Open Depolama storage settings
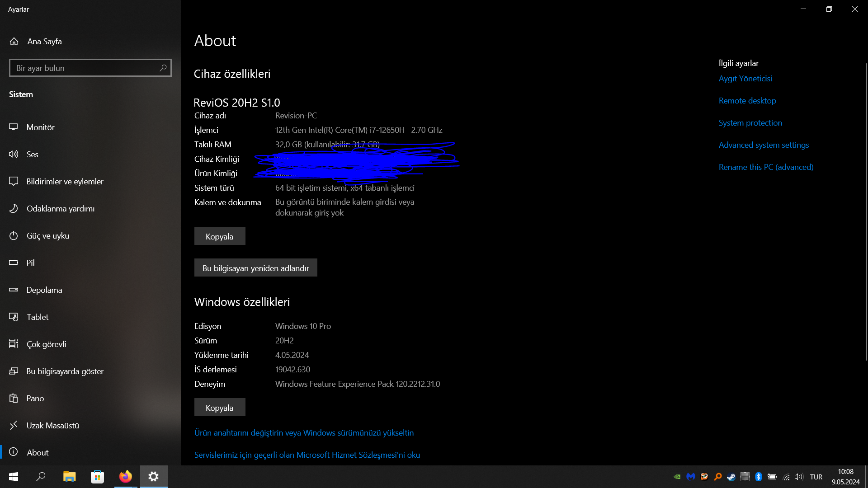The height and width of the screenshot is (488, 868). click(44, 290)
